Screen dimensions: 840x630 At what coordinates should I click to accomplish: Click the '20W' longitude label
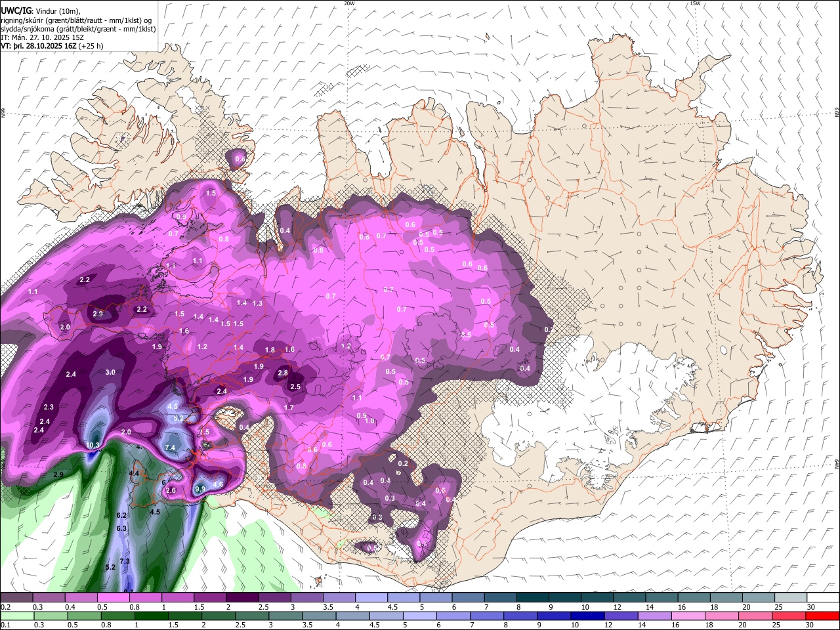pyautogui.click(x=349, y=4)
